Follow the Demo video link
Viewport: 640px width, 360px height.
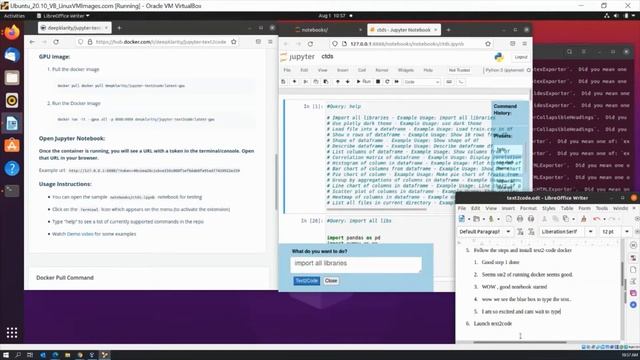pos(80,234)
